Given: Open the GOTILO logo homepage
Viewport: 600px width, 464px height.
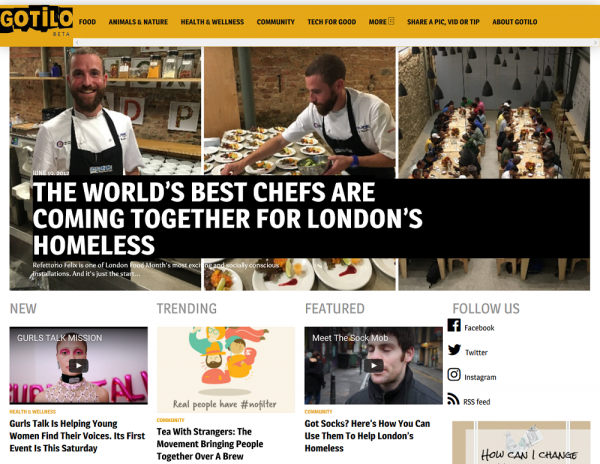Looking at the screenshot, I should click(36, 21).
